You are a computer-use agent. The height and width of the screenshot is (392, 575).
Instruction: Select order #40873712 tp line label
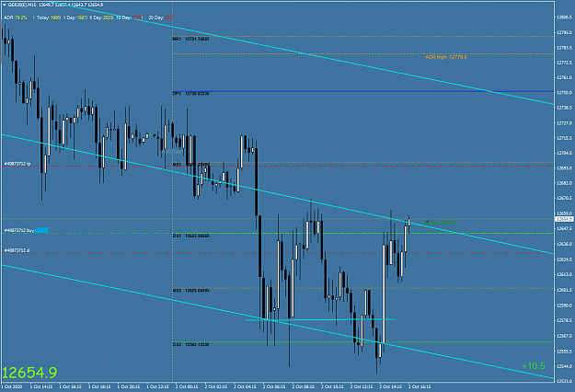click(17, 164)
